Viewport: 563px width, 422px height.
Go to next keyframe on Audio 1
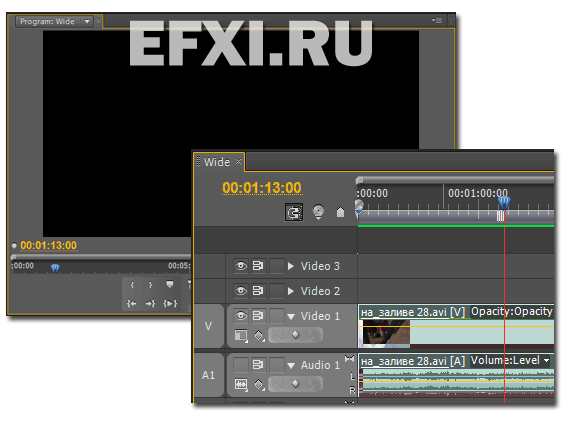tap(311, 384)
